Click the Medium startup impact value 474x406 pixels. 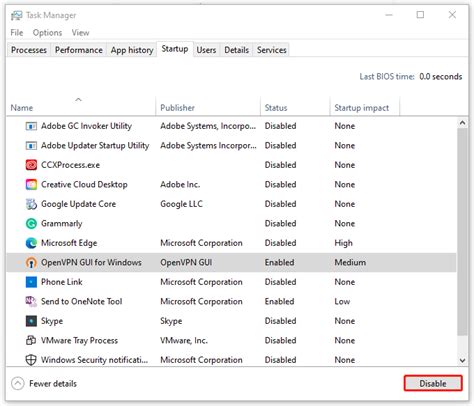click(x=350, y=263)
